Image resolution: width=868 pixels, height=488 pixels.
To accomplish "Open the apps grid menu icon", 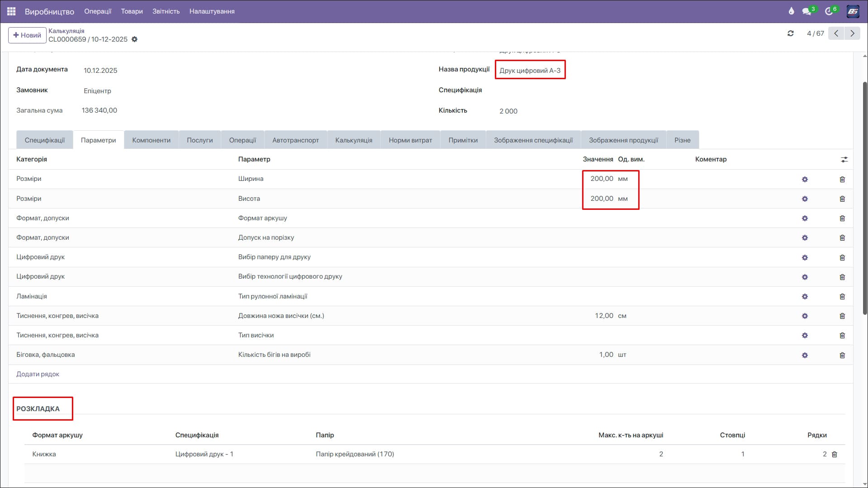I will pos(11,11).
